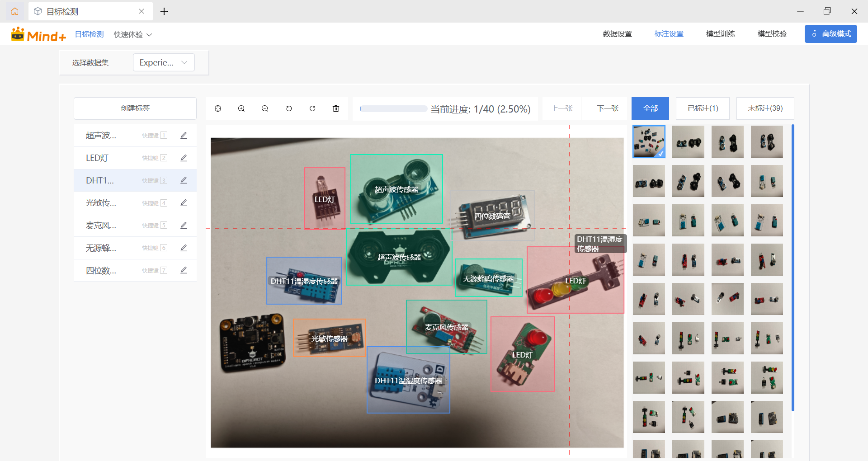
Task: Click the annotation progress bar
Action: point(393,109)
